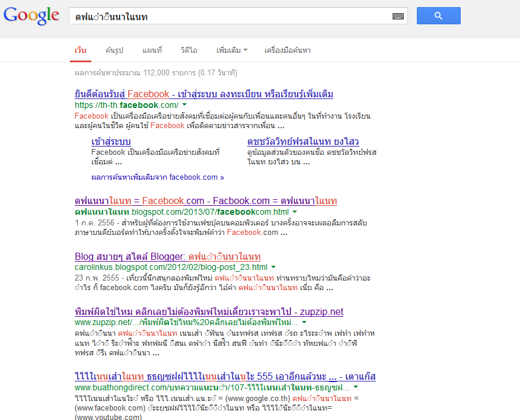This screenshot has height=420, width=520.
Task: Open more results from facebook.com link
Action: 158,177
